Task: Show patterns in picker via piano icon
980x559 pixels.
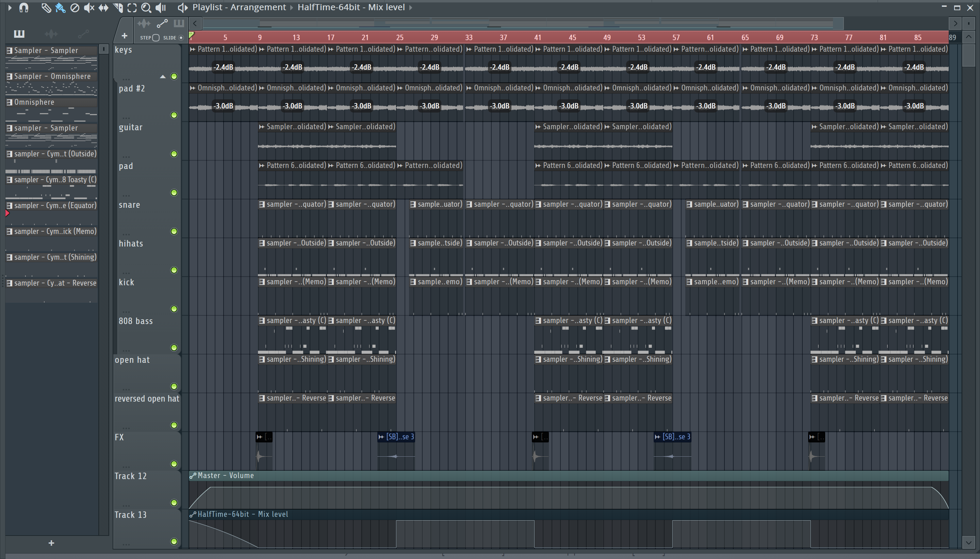Action: pos(19,34)
